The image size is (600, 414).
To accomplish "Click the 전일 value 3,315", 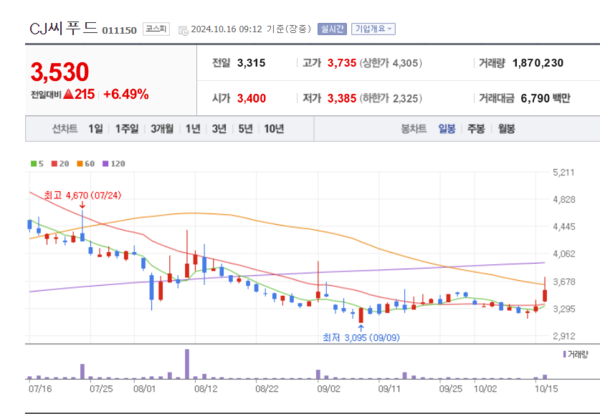I will [251, 63].
